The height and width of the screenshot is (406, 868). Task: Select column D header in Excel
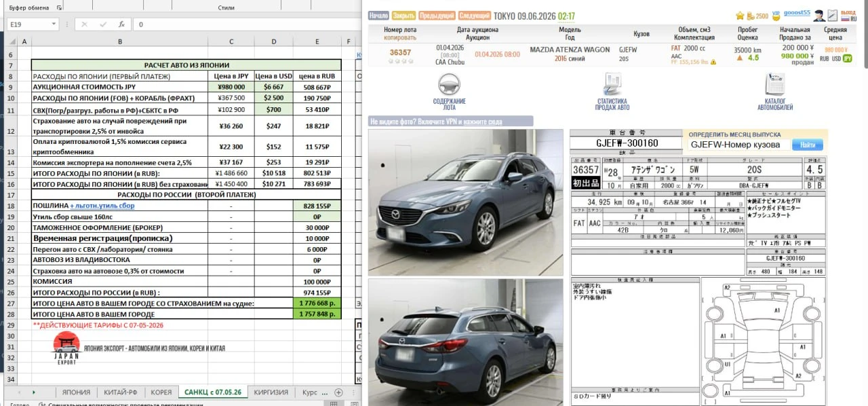(274, 42)
